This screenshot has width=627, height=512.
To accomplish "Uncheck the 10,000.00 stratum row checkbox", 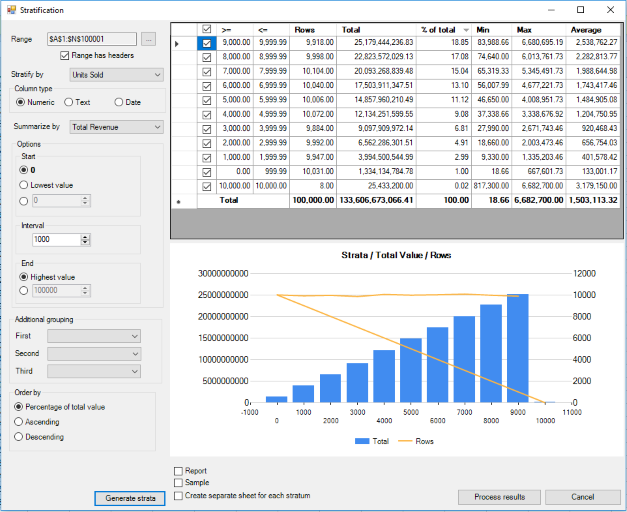I will (207, 186).
